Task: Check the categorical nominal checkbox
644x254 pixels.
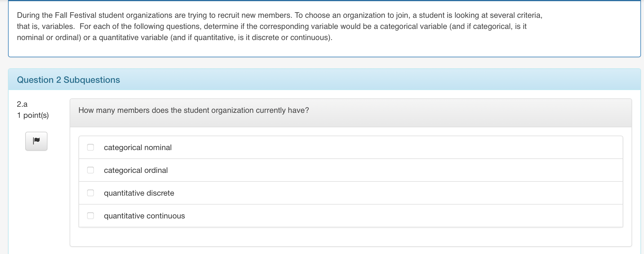Action: (x=90, y=147)
